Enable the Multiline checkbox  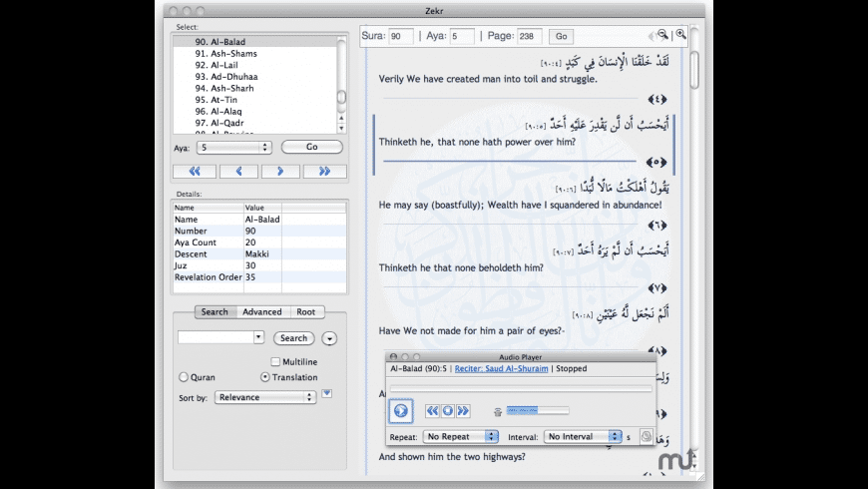click(275, 361)
